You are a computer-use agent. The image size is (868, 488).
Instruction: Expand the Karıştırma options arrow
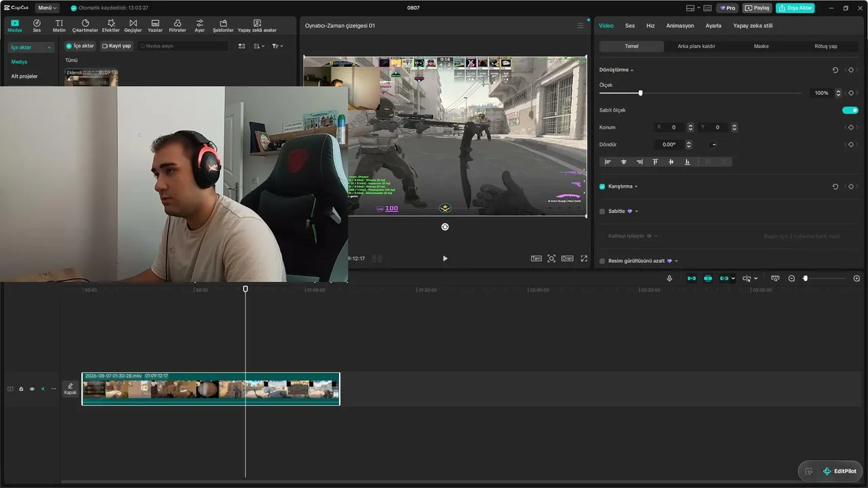636,186
